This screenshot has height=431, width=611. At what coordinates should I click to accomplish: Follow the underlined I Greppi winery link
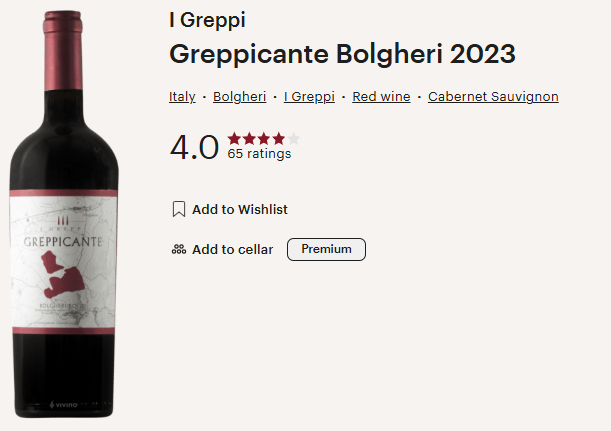[x=309, y=97]
